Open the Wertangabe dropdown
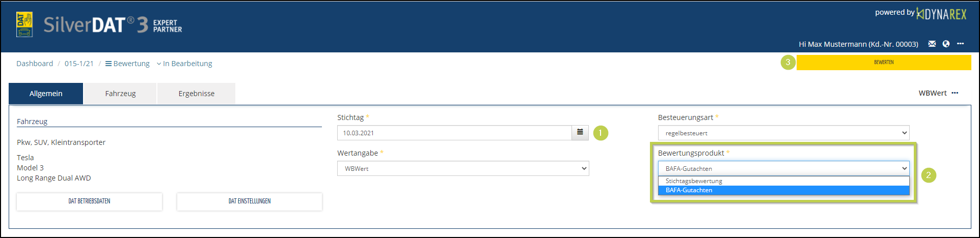The width and height of the screenshot is (980, 238). (x=463, y=168)
